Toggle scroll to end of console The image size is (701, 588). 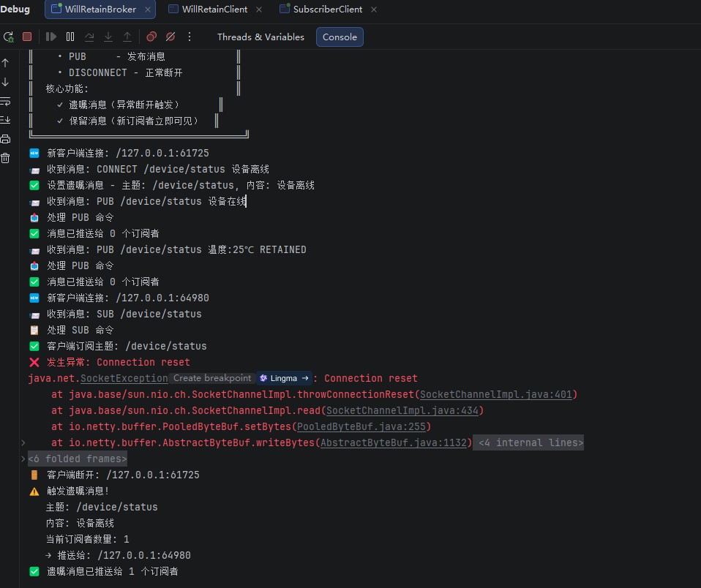(x=5, y=120)
